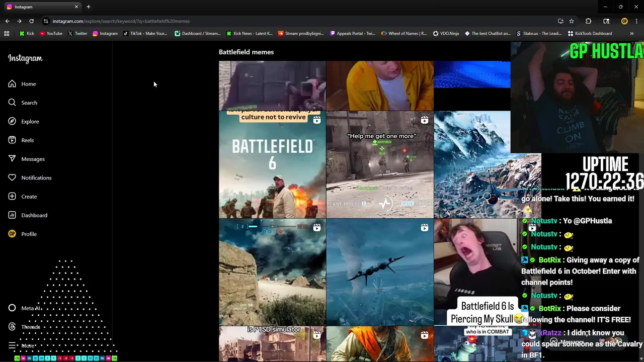Open the "Help me get one more" reel
Screen dimensions: 644x362
pyautogui.click(x=380, y=164)
